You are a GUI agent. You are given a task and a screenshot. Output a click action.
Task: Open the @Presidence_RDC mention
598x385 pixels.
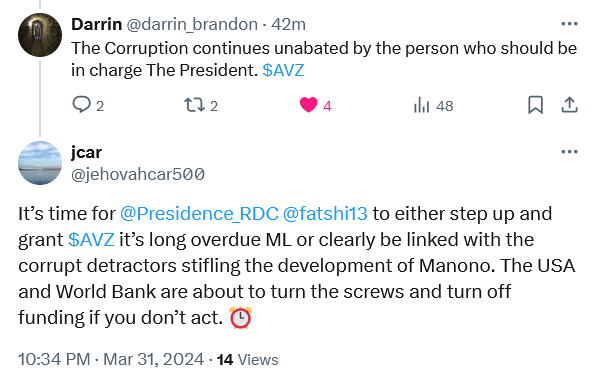(199, 213)
